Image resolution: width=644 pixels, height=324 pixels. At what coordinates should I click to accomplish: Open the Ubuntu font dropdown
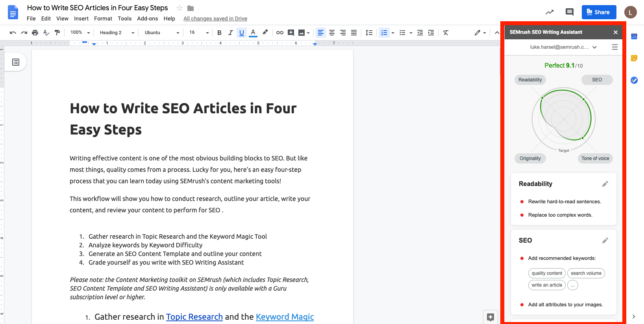point(161,33)
